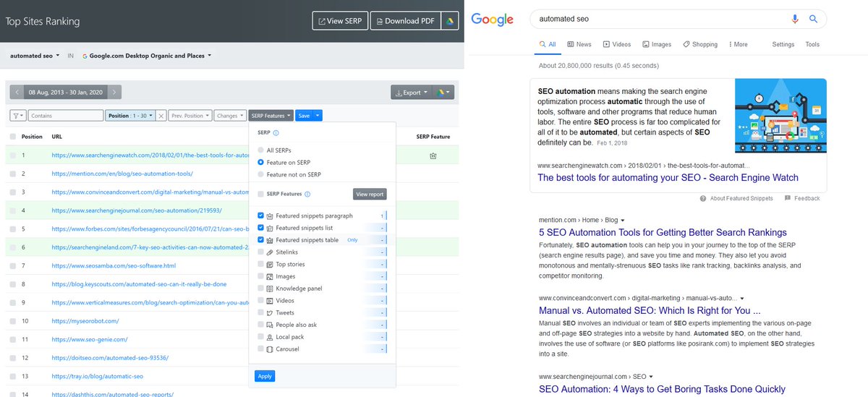Open the automated seo keyword dropdown
The image size is (868, 397).
34,55
